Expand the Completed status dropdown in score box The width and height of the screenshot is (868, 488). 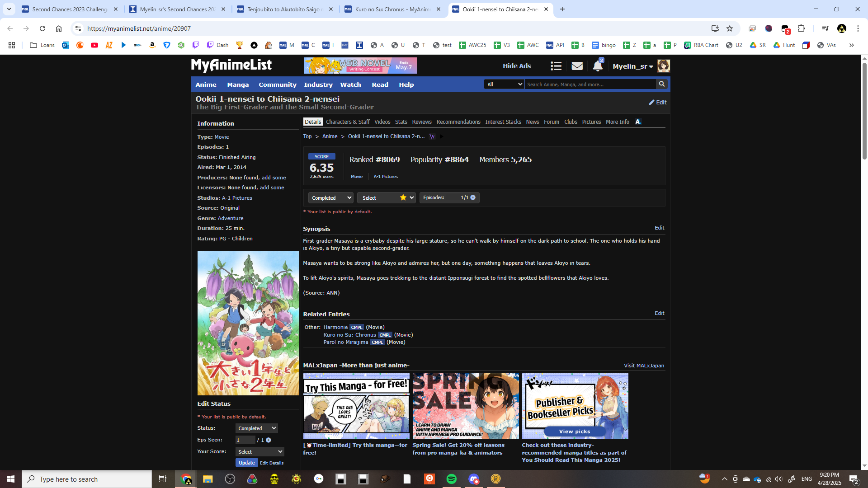tap(331, 198)
